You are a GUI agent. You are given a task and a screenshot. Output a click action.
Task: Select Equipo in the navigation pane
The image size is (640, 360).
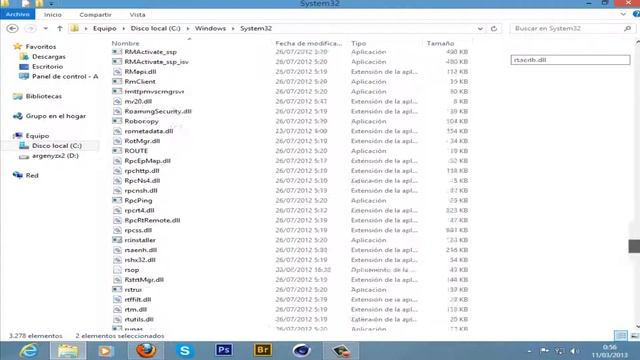pos(37,136)
